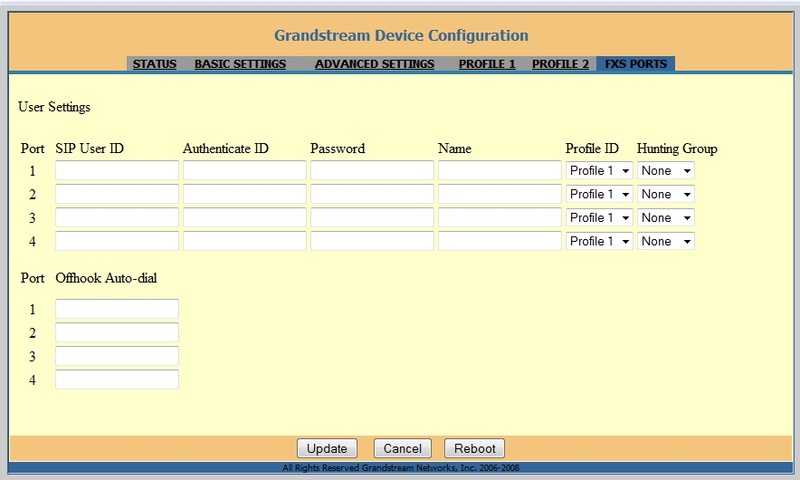This screenshot has width=800, height=480.
Task: Click the Cancel button
Action: click(x=403, y=448)
